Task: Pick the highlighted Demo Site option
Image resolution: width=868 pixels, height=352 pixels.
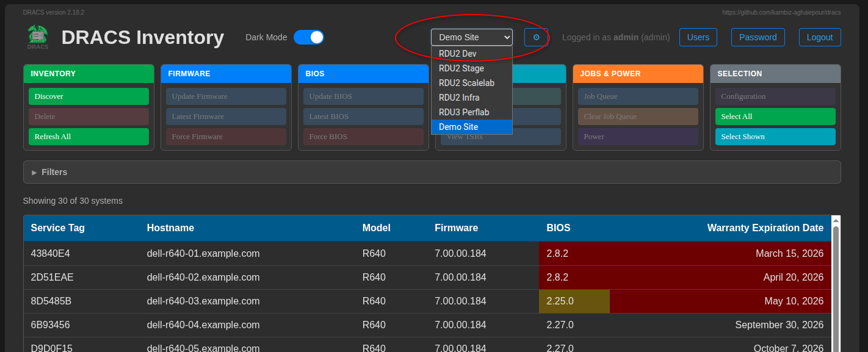Action: coord(472,127)
